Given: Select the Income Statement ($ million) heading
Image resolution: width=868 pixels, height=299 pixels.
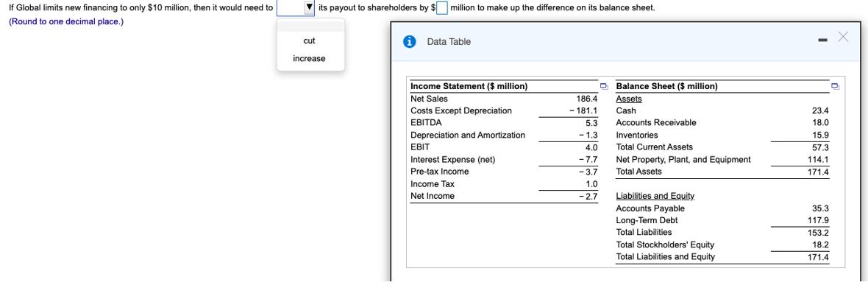Looking at the screenshot, I should tap(469, 87).
